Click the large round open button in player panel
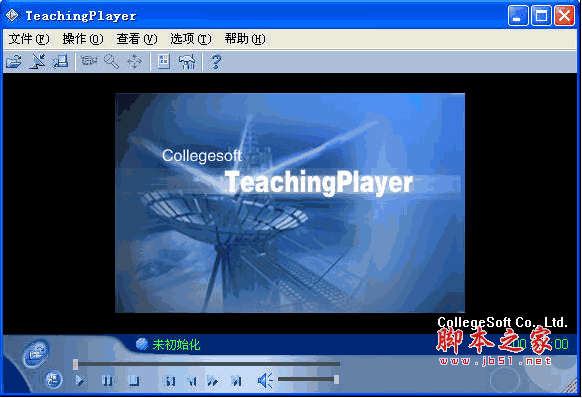This screenshot has width=582, height=398. click(x=36, y=355)
